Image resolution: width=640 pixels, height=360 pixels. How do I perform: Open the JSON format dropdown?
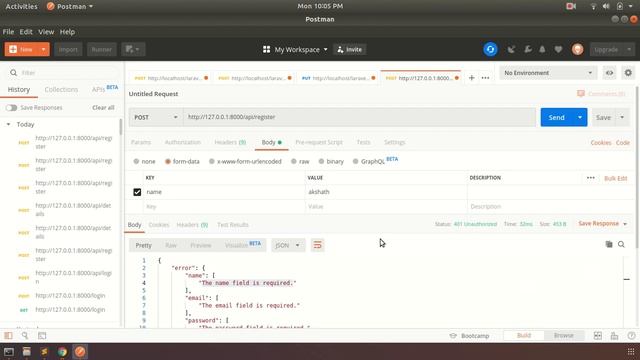tap(288, 245)
